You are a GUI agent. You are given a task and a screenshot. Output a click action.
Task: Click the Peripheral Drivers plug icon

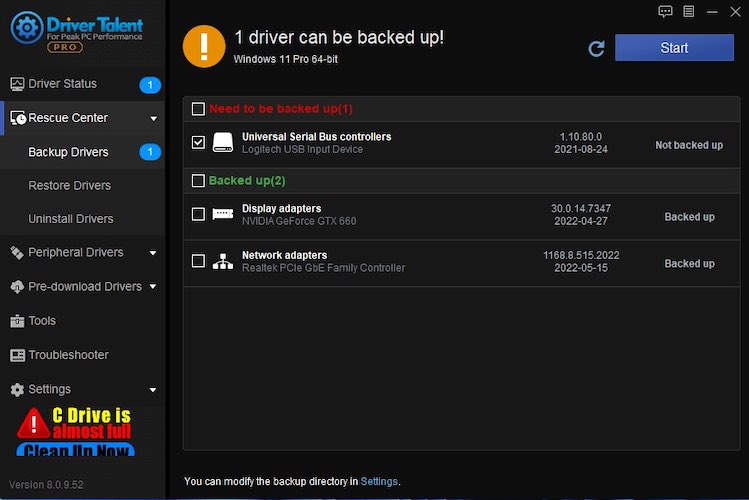pos(17,253)
